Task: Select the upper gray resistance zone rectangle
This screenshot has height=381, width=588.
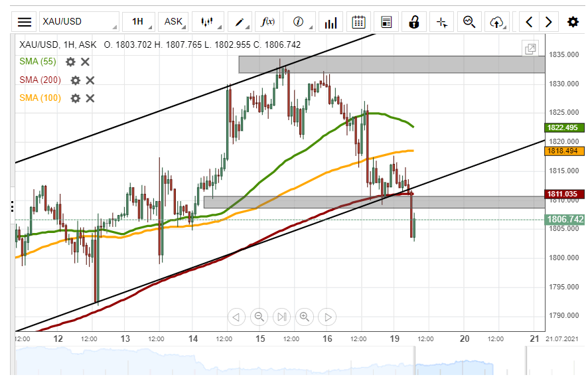Action: [392, 64]
